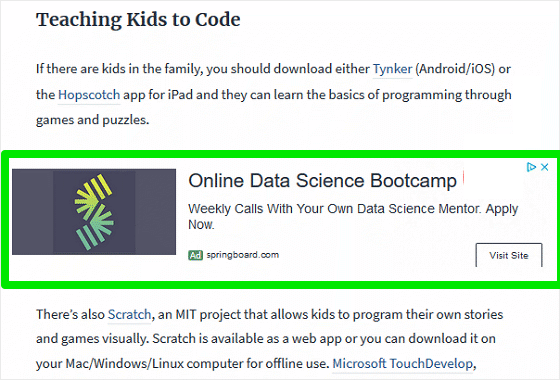Close the ad with the X icon
560x380 pixels.
[x=544, y=167]
